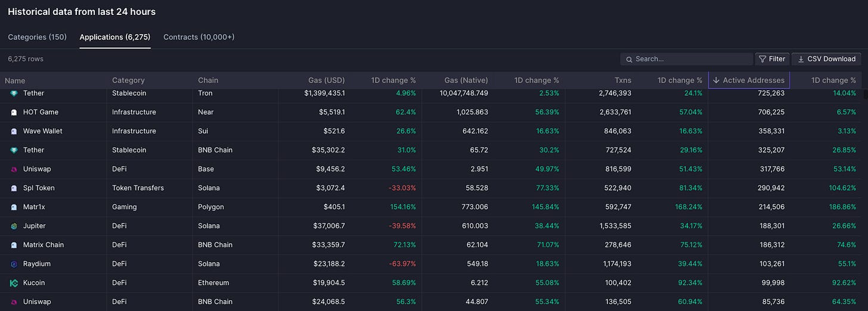Click the Sui chain cell

tap(203, 131)
